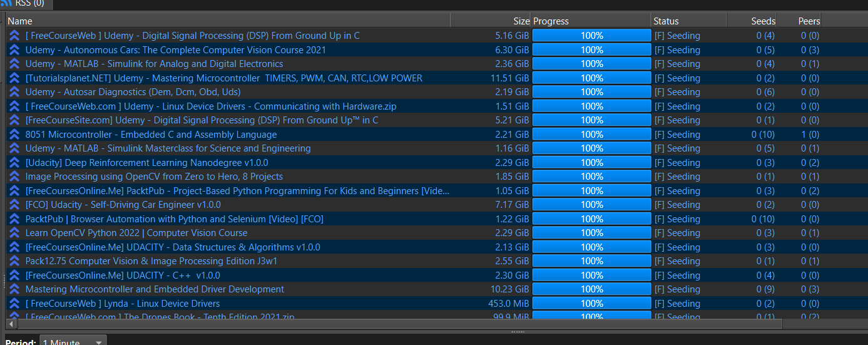Screen dimensions: 868x345
Task: Click seeding icon for Tutorialsplanet Mastering Microcontroller TIMERS
Action: 14,78
